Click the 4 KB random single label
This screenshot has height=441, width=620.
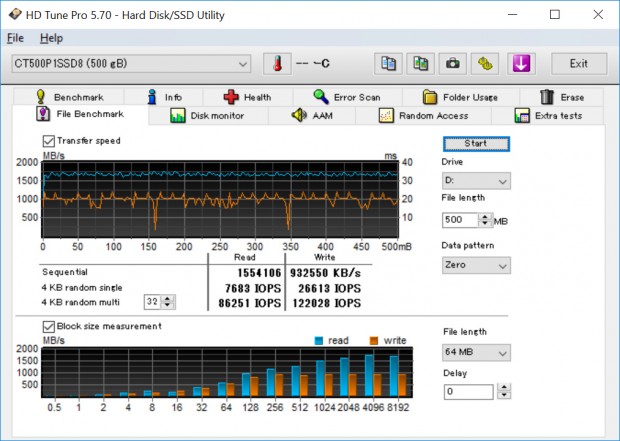point(82,288)
